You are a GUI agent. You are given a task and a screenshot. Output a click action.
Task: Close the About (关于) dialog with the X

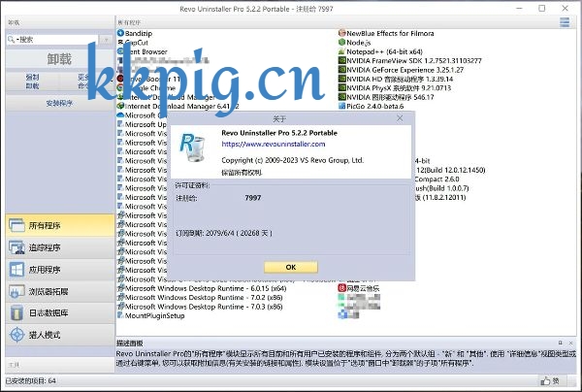400,118
